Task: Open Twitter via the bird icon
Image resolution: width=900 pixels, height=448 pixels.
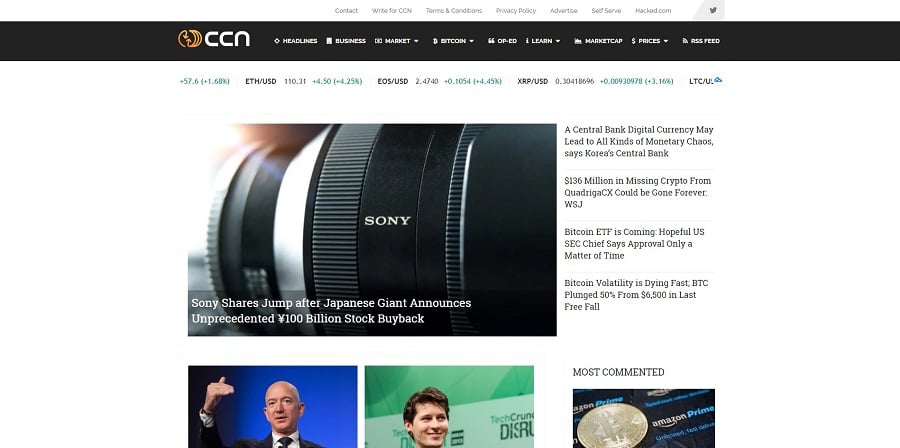Action: 713,10
